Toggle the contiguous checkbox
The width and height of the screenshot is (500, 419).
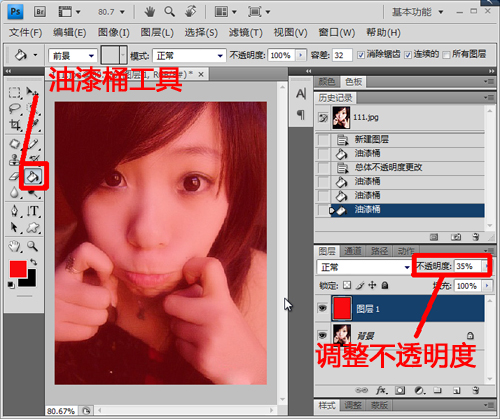[408, 55]
